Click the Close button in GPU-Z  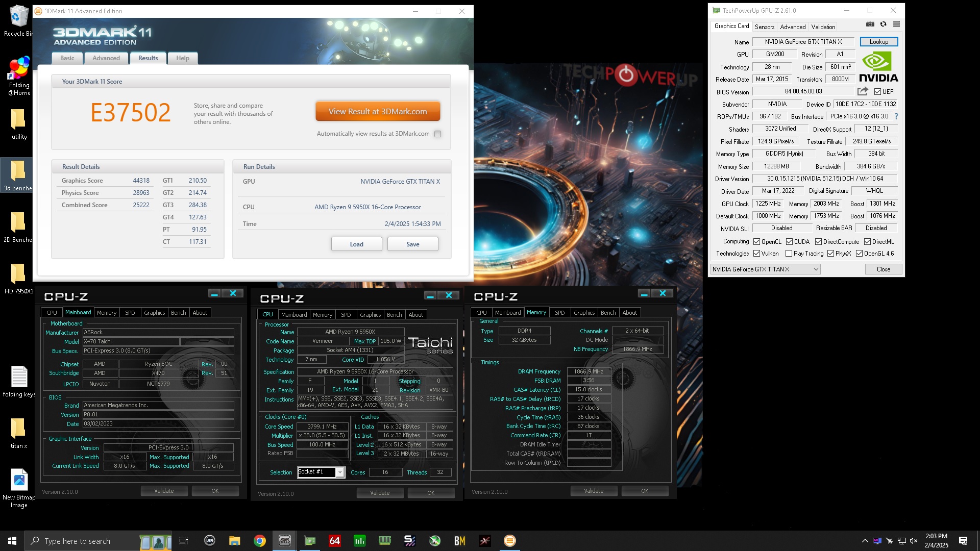pos(883,269)
